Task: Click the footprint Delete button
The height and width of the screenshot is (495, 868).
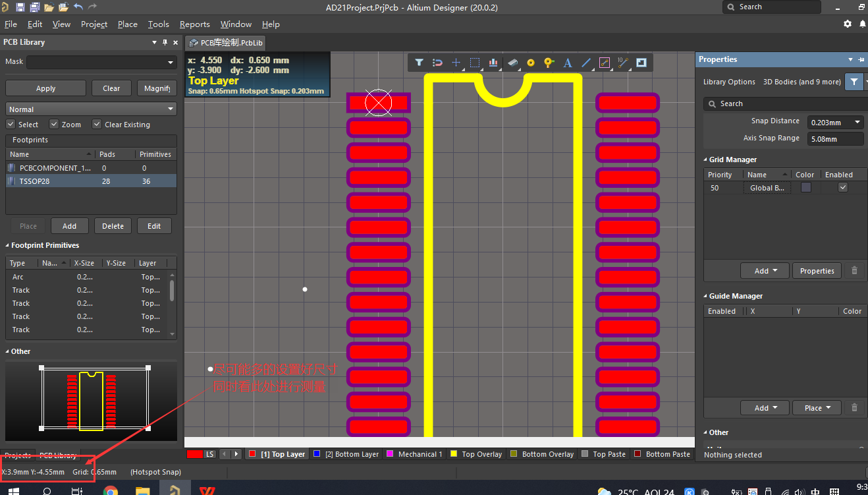Action: 113,225
